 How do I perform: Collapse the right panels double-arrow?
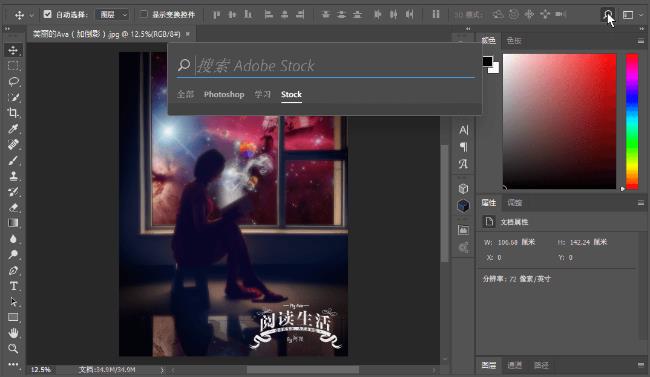(x=642, y=29)
